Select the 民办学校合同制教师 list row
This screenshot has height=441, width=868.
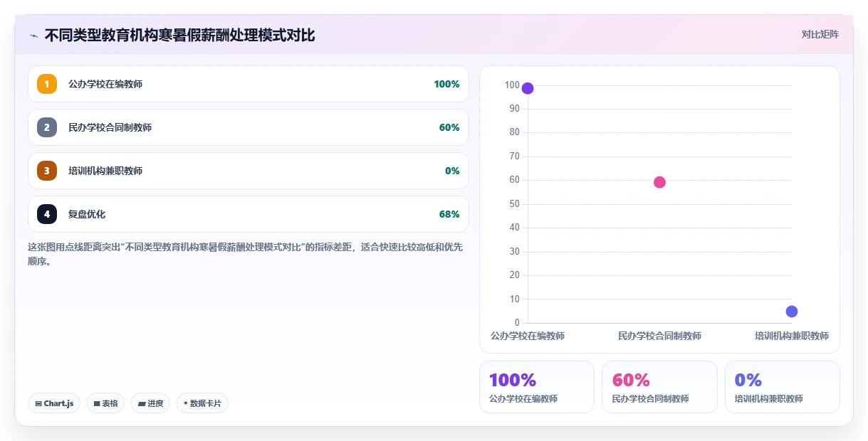click(x=249, y=127)
